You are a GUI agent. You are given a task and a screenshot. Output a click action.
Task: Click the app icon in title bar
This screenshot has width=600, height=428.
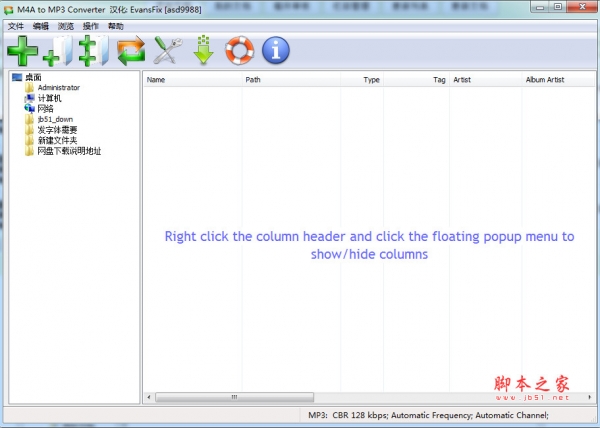[8, 10]
